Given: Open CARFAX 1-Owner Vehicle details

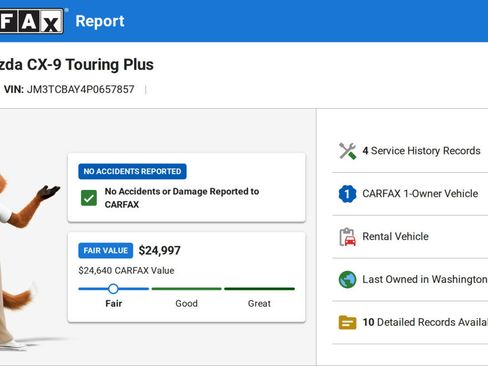Looking at the screenshot, I should (410, 194).
